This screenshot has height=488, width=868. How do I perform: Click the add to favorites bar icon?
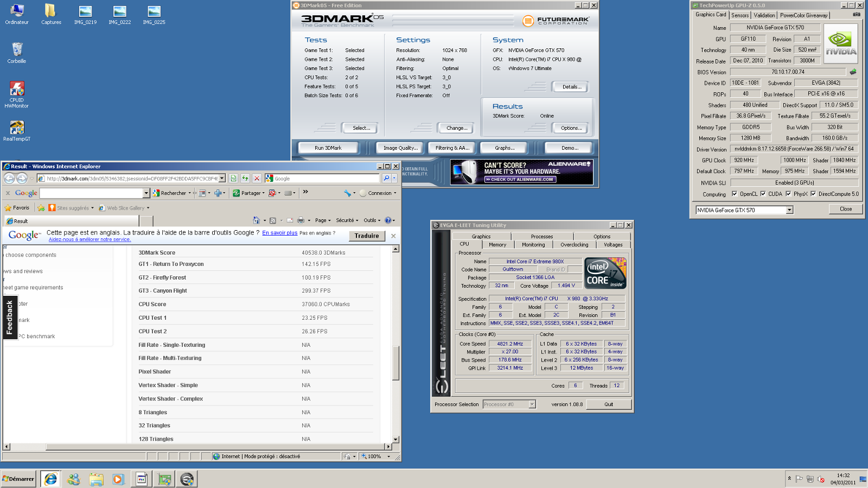(41, 207)
